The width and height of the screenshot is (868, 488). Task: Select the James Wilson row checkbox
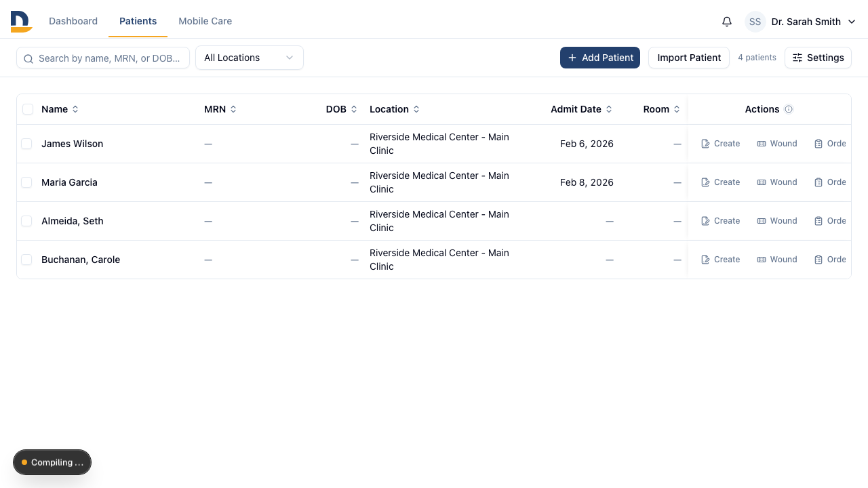[x=26, y=144]
